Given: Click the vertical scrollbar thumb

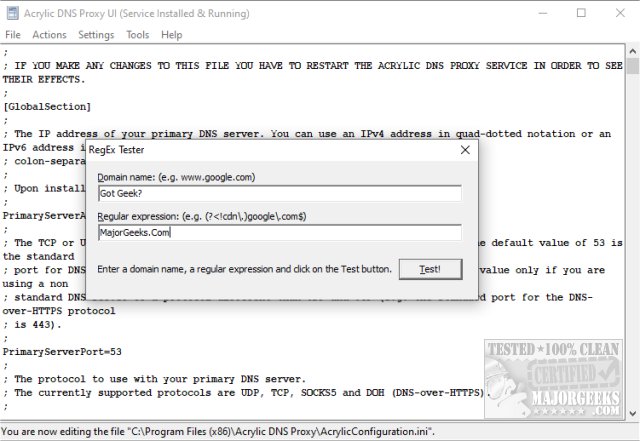Looking at the screenshot, I should pos(633,66).
